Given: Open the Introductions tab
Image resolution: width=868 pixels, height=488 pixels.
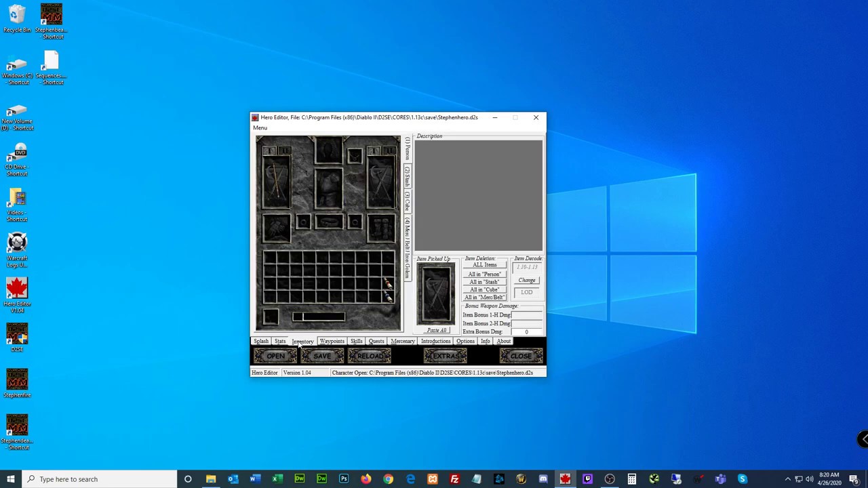Looking at the screenshot, I should [x=435, y=341].
